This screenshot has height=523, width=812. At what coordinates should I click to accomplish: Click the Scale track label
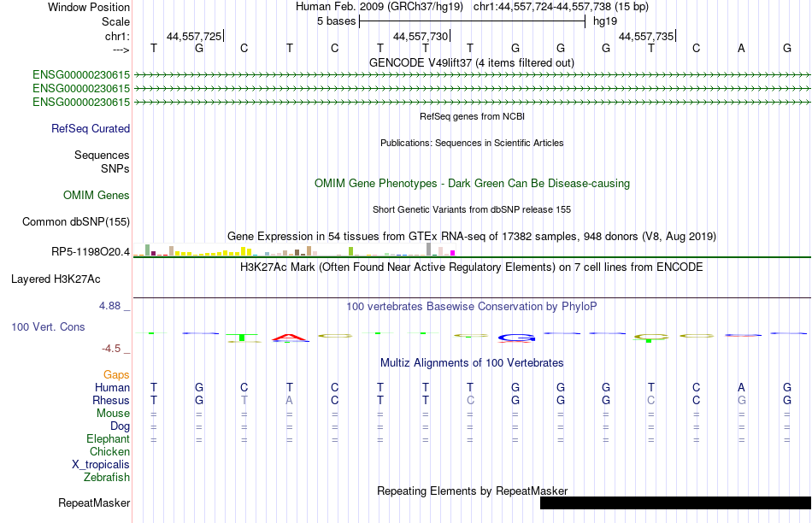point(115,21)
